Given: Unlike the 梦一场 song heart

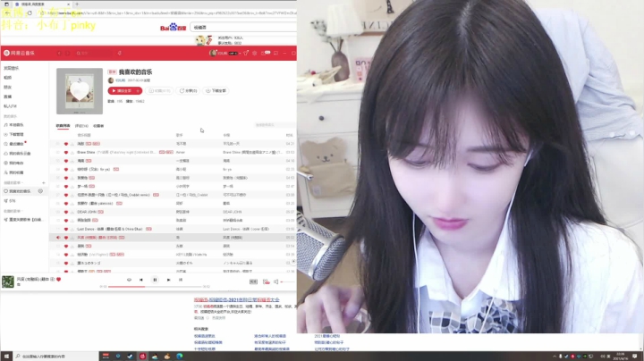Looking at the screenshot, I should pyautogui.click(x=65, y=186).
